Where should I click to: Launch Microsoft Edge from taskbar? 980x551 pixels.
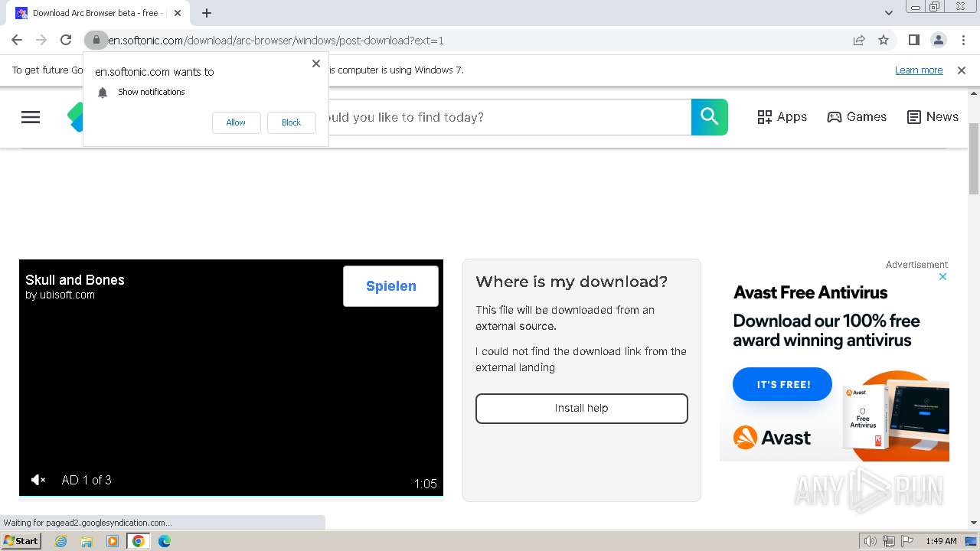coord(165,541)
